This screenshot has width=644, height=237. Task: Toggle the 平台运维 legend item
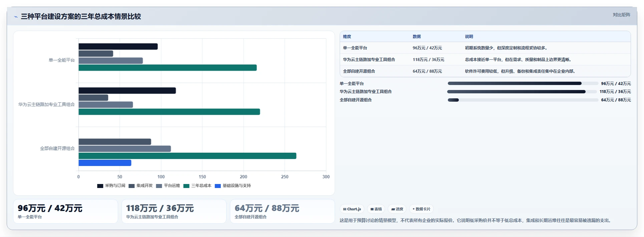tap(168, 186)
